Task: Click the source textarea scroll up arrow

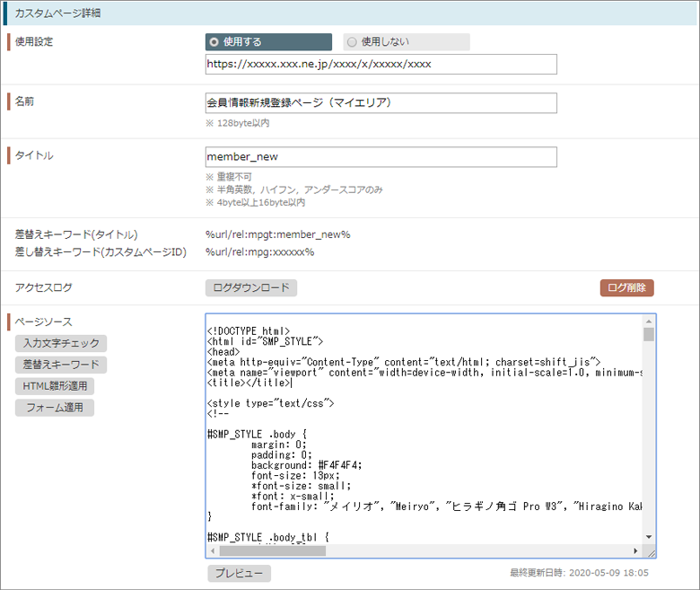Action: click(649, 321)
